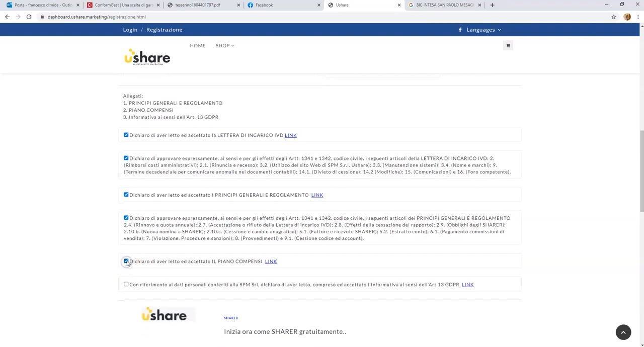644x347 pixels.
Task: Expand the SHOP dropdown menu
Action: (225, 46)
